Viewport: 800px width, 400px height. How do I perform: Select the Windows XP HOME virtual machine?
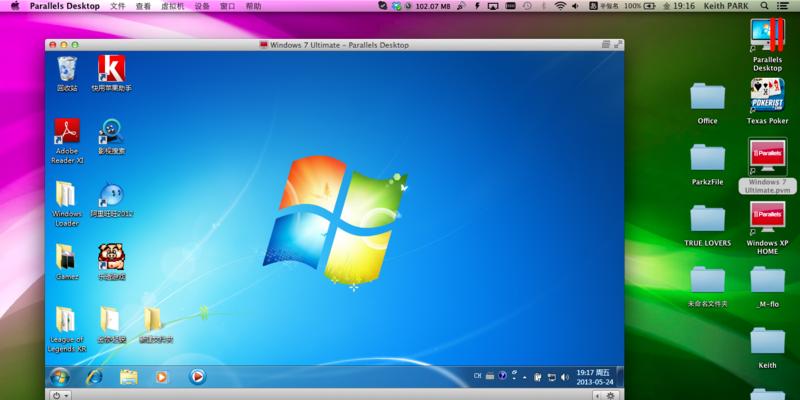pos(767,228)
